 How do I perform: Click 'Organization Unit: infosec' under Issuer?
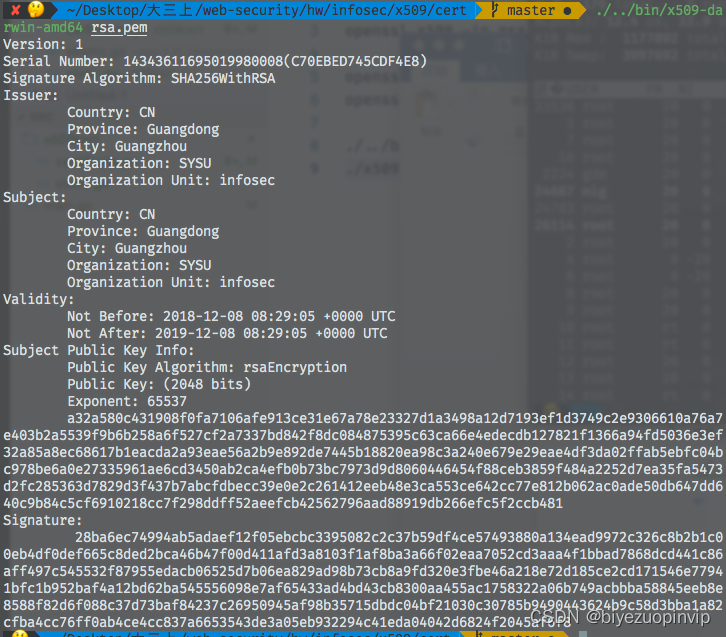click(171, 181)
